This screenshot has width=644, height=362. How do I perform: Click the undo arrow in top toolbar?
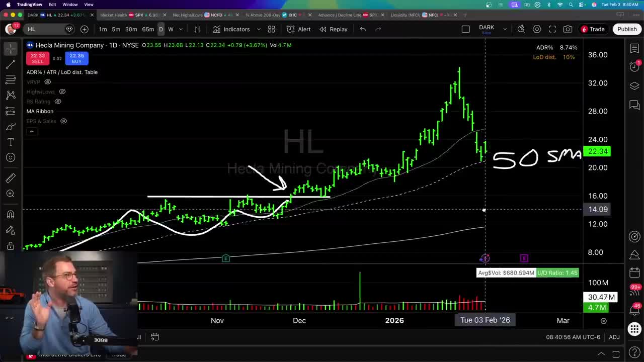(363, 29)
